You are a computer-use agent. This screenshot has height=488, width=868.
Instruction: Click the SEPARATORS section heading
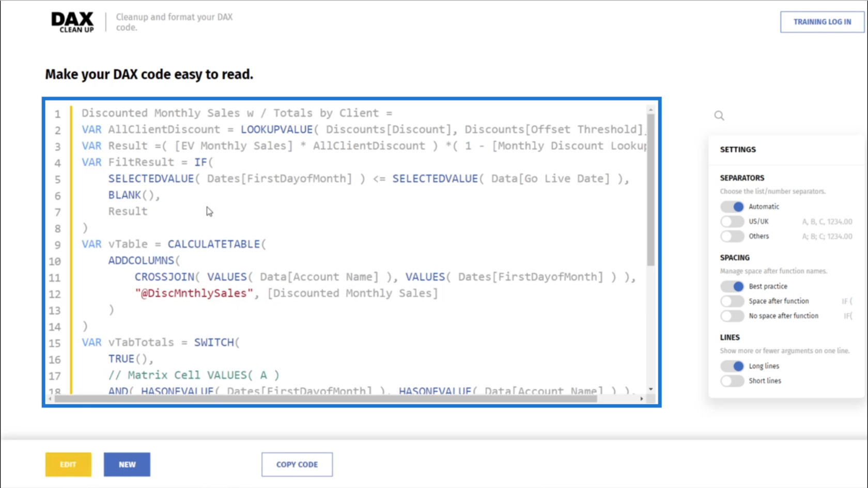(x=742, y=178)
